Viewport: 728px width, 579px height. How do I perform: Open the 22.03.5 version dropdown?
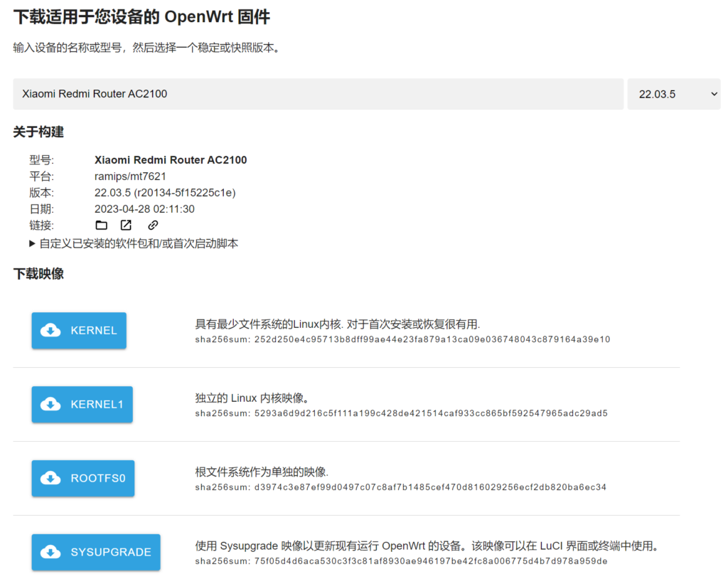click(674, 94)
